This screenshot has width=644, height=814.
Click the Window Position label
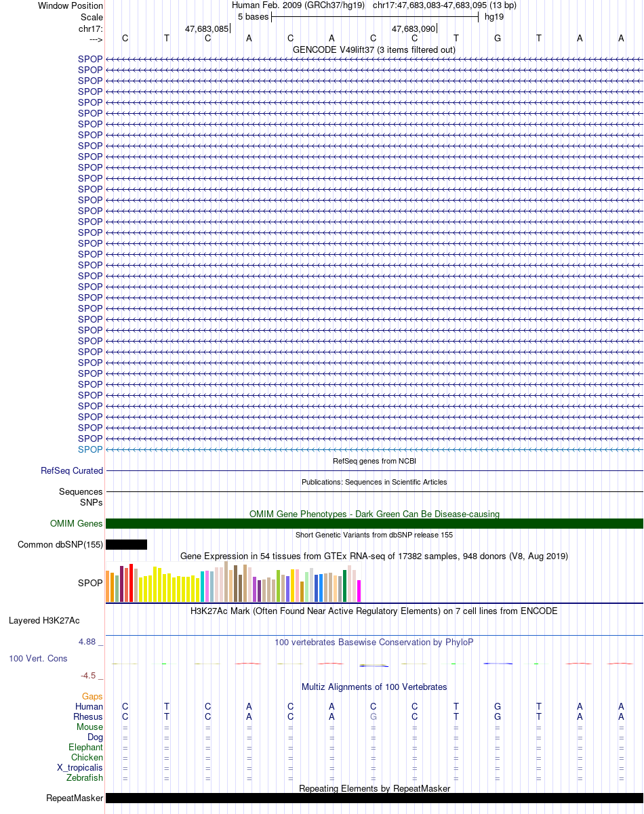71,5
